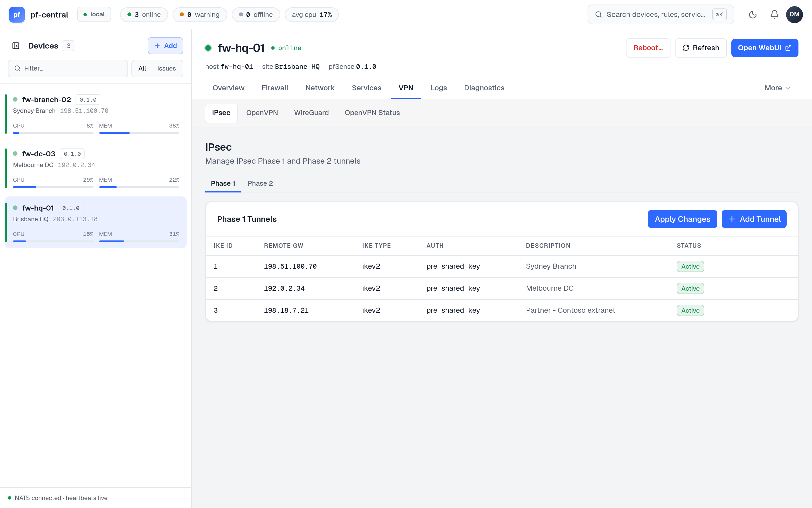The width and height of the screenshot is (812, 508).
Task: Click the ⌘K shortcut badge
Action: tap(719, 14)
